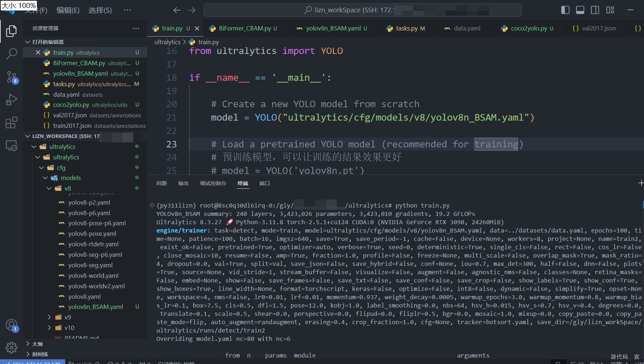Click the command center search box
The height and width of the screenshot is (364, 644).
click(x=363, y=10)
